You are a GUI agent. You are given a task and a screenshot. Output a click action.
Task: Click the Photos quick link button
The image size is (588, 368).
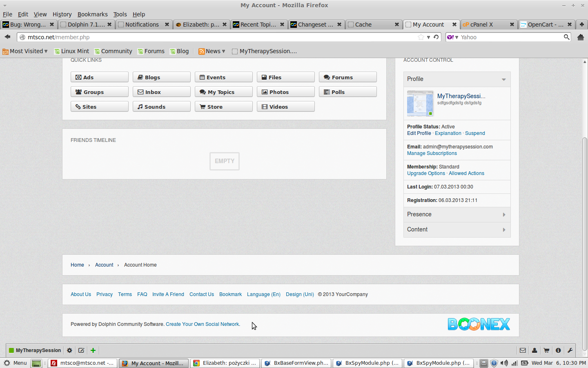point(285,92)
